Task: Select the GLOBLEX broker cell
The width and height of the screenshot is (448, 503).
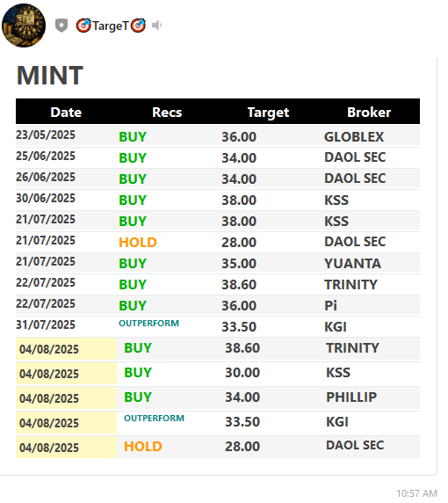Action: coord(354,137)
